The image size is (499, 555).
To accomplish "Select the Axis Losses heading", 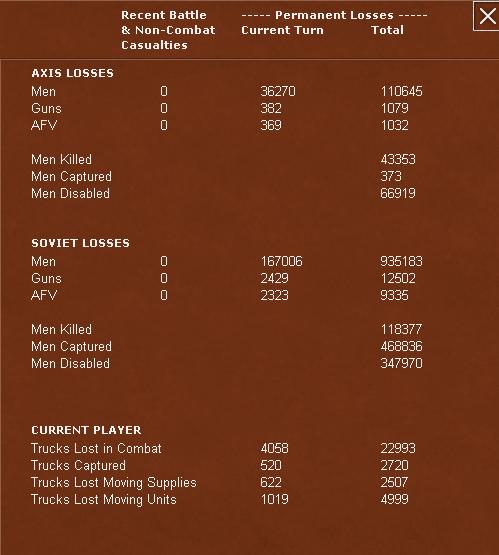I will tap(73, 73).
